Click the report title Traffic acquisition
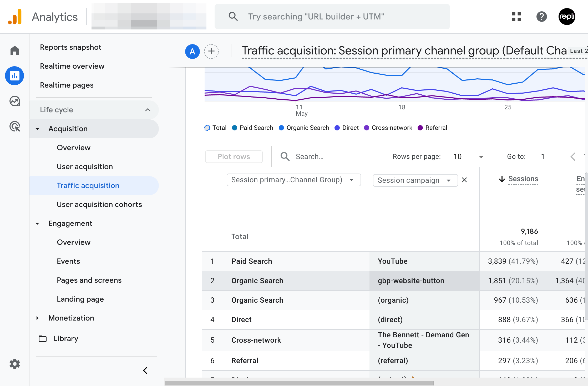588x386 pixels. 404,51
